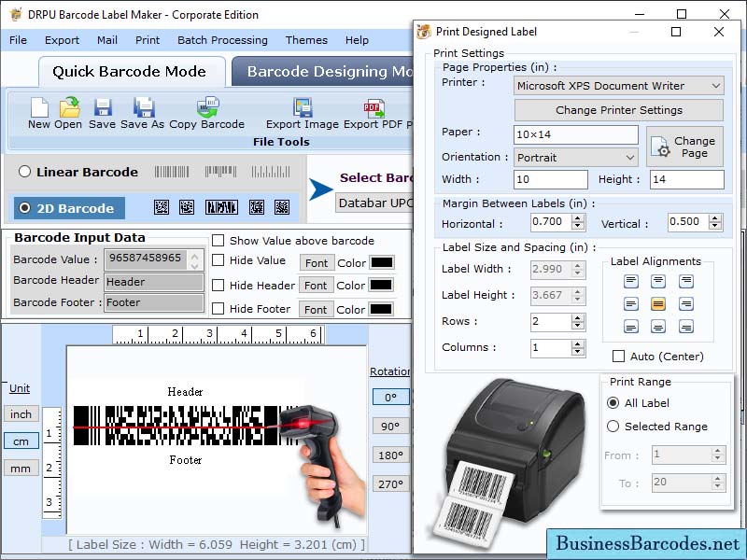747x560 pixels.
Task: Click the Change Printer Settings button
Action: tap(618, 110)
